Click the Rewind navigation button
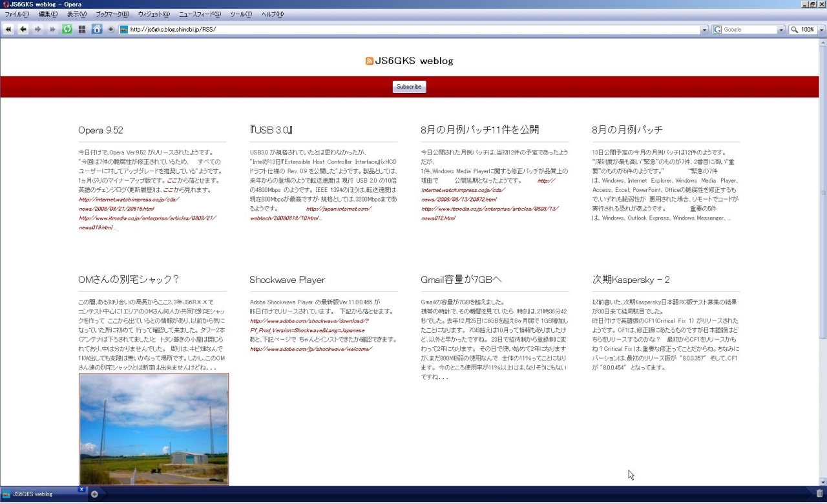Viewport: 827px width, 504px height. click(8, 30)
